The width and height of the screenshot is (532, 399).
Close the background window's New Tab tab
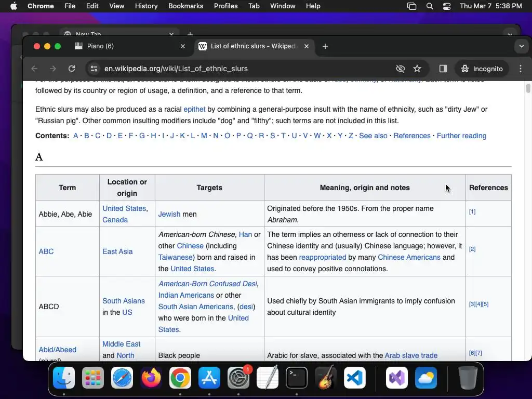171,34
